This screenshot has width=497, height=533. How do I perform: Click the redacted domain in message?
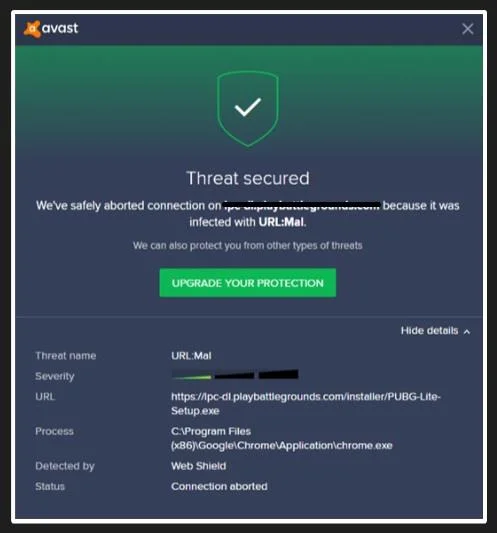click(x=301, y=206)
